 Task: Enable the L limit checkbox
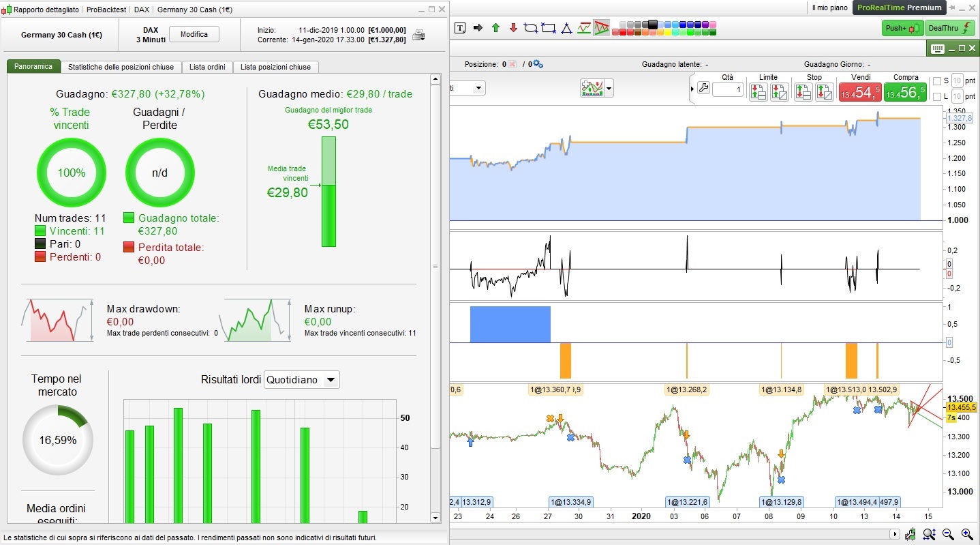(937, 97)
